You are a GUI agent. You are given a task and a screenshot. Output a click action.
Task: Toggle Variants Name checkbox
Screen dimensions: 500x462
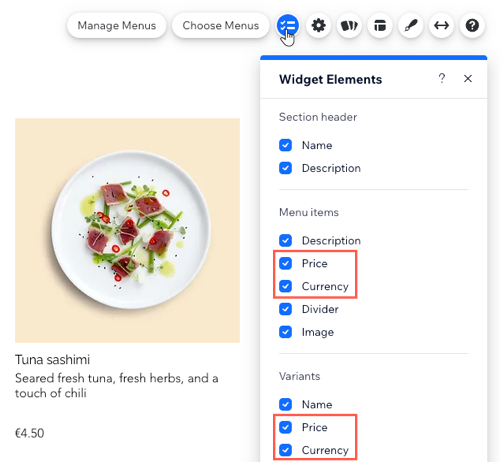point(285,404)
